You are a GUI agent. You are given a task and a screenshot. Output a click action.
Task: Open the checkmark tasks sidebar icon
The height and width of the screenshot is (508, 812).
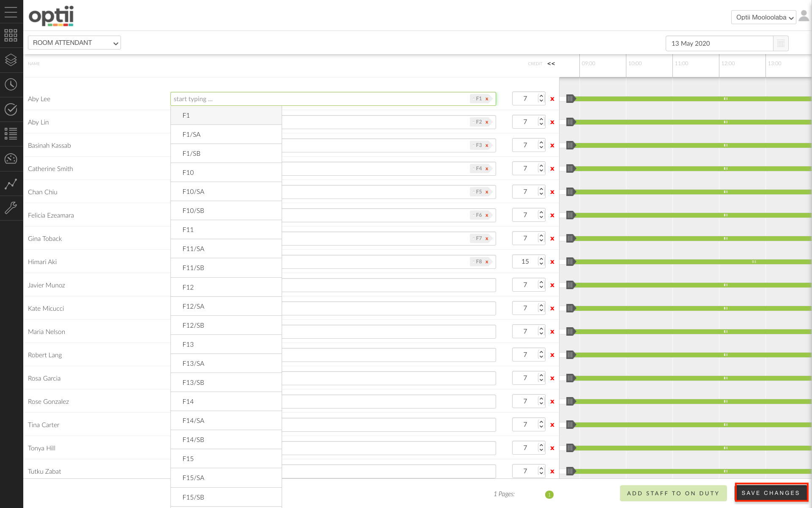[11, 109]
